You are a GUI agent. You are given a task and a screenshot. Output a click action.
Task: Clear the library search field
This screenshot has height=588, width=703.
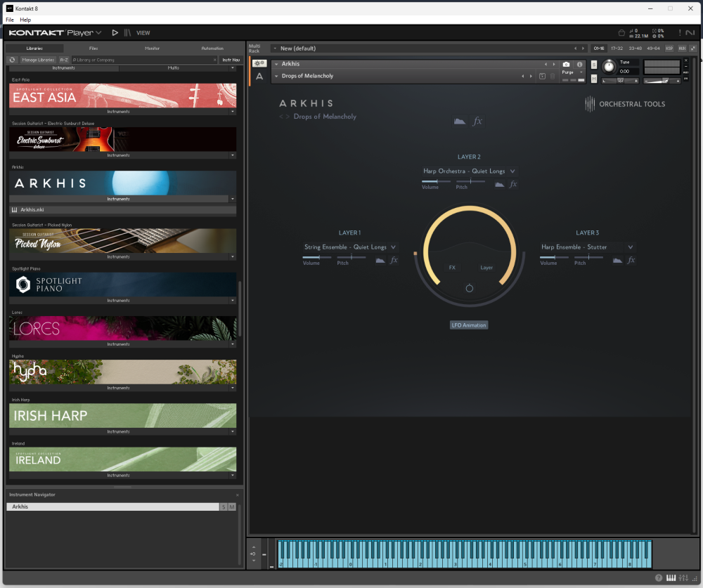tap(214, 60)
